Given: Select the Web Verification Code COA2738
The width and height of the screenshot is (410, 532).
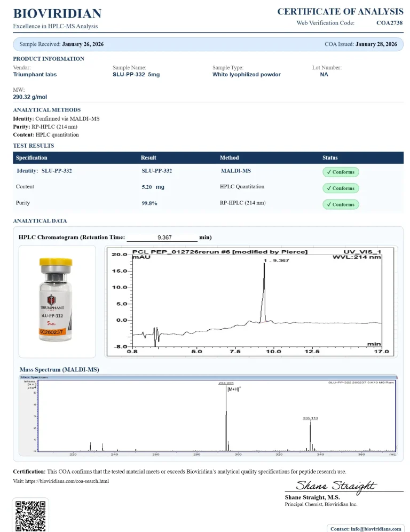Looking at the screenshot, I should pos(389,23).
